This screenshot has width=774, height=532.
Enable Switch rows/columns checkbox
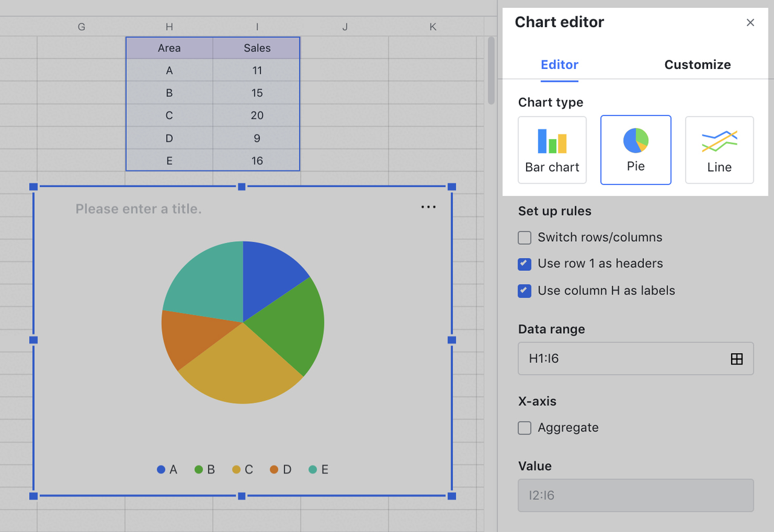pyautogui.click(x=524, y=238)
